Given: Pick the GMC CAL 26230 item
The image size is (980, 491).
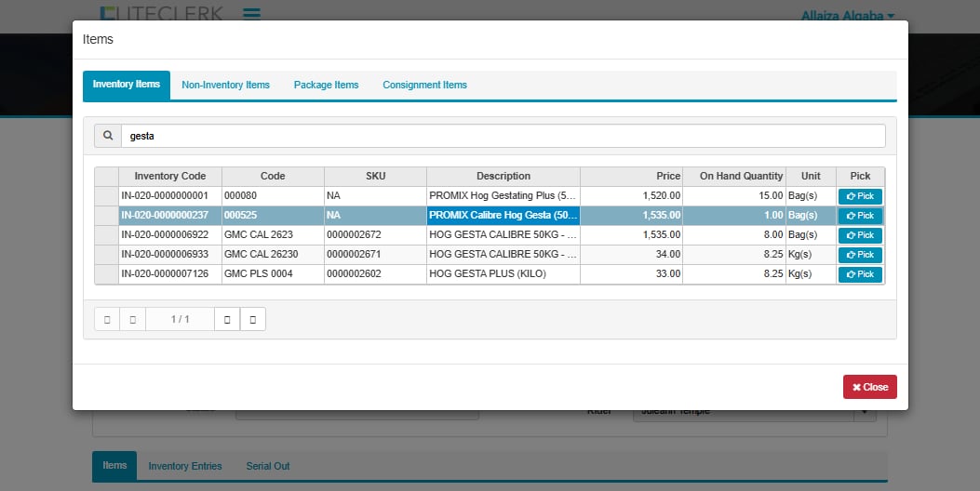Looking at the screenshot, I should (x=860, y=255).
